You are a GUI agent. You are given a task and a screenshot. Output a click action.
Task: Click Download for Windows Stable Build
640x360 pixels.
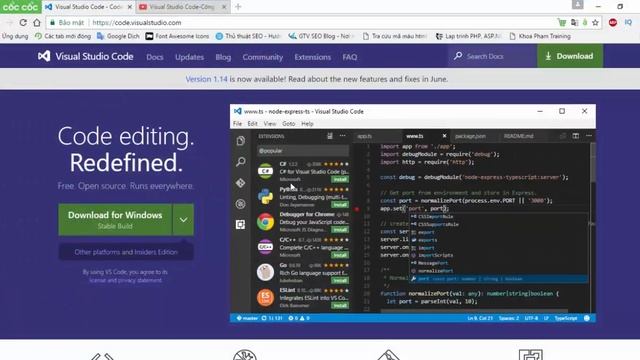115,220
